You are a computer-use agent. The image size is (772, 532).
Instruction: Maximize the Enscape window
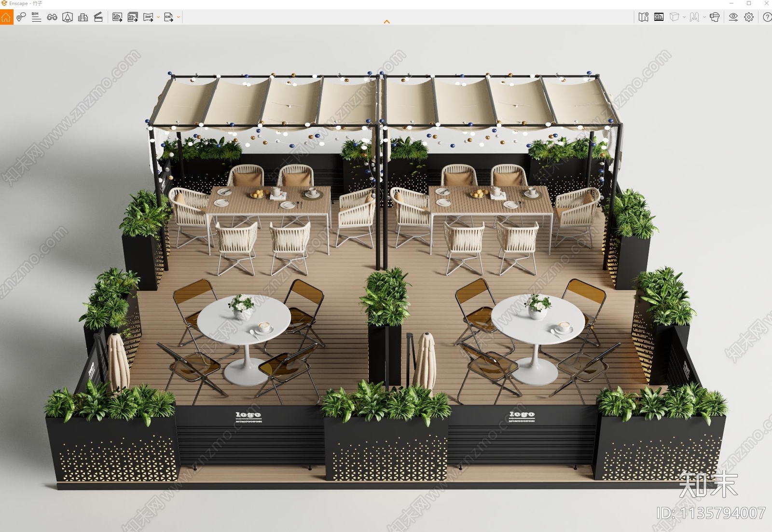click(749, 3)
